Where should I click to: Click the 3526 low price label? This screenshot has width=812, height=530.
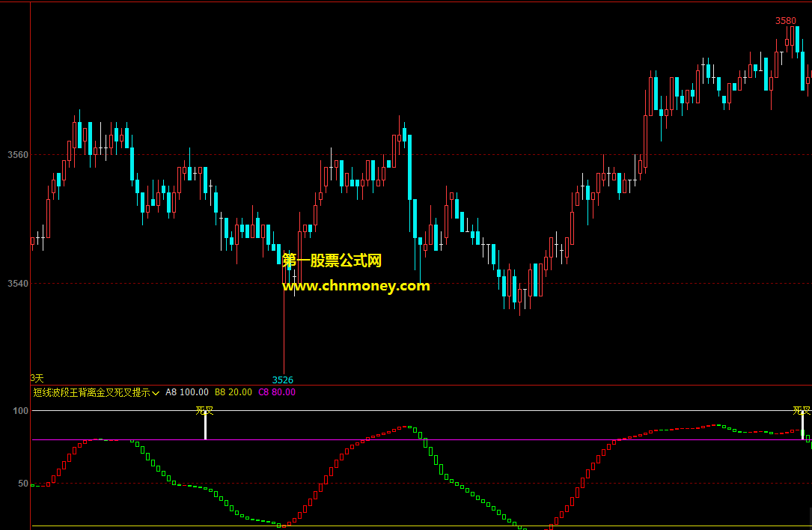click(283, 380)
